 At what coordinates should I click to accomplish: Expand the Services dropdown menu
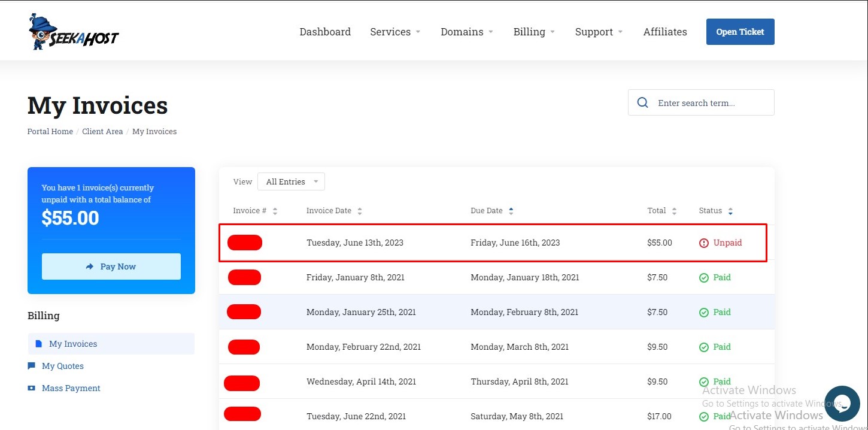click(395, 32)
